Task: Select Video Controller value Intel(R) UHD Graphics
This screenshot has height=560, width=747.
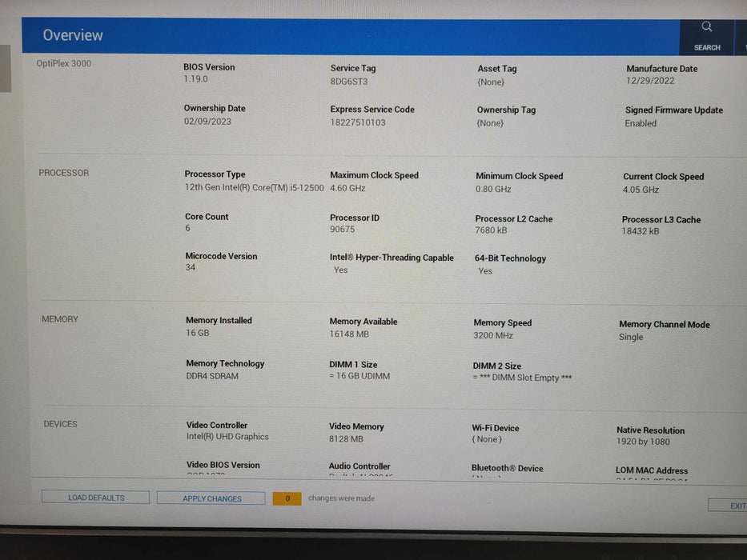Action: (x=227, y=437)
